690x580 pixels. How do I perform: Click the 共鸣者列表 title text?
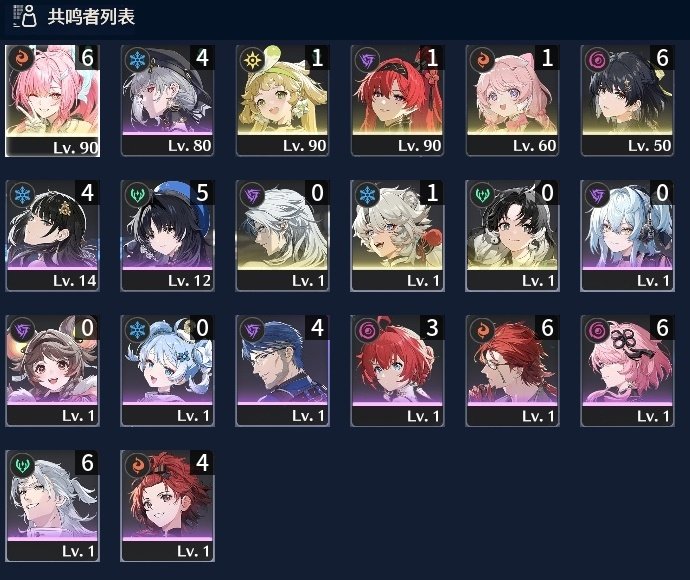click(x=91, y=17)
